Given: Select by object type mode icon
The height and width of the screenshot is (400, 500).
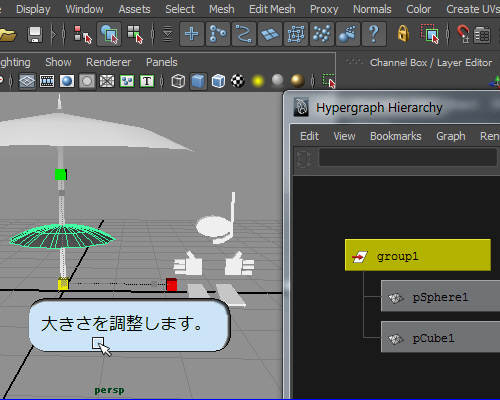Looking at the screenshot, I should (x=109, y=34).
